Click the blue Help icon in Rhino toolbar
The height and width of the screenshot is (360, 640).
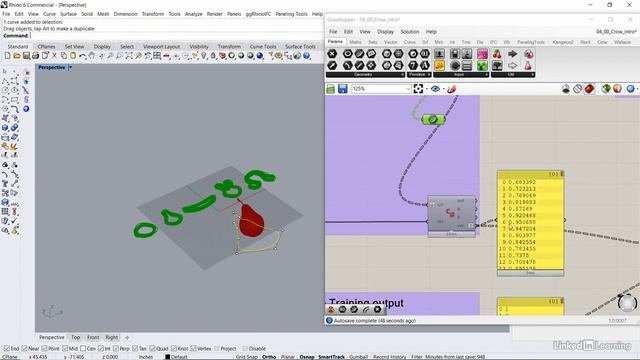(x=307, y=56)
